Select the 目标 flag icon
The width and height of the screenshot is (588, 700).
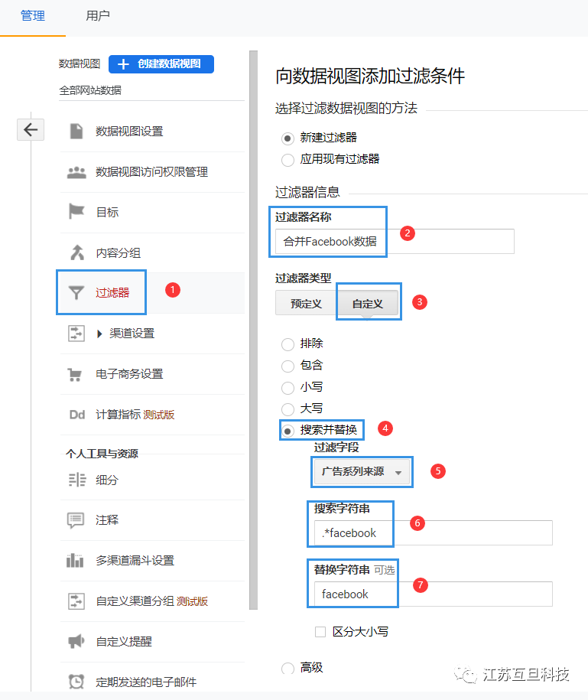tap(76, 212)
